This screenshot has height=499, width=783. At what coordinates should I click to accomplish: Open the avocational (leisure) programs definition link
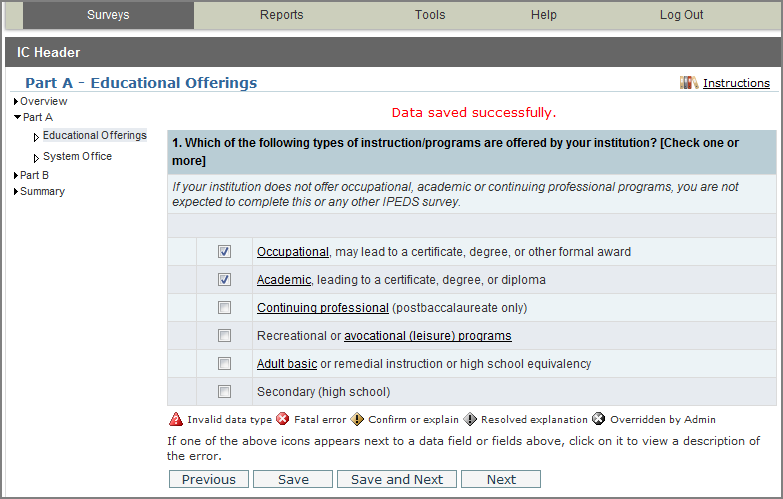(x=427, y=336)
